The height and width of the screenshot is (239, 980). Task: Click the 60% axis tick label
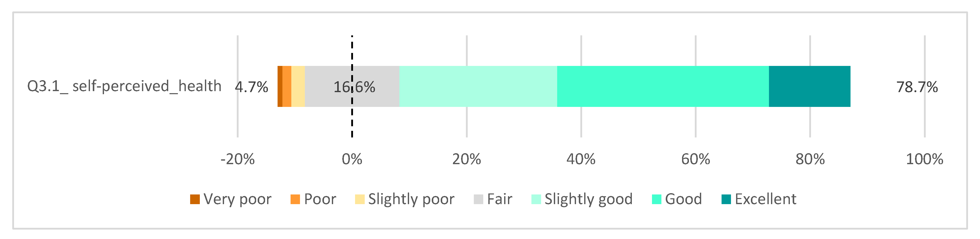click(x=696, y=159)
